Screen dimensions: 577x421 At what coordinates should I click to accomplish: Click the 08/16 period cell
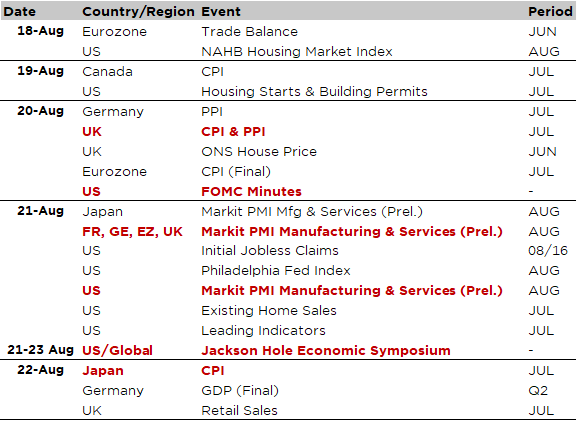click(x=548, y=251)
